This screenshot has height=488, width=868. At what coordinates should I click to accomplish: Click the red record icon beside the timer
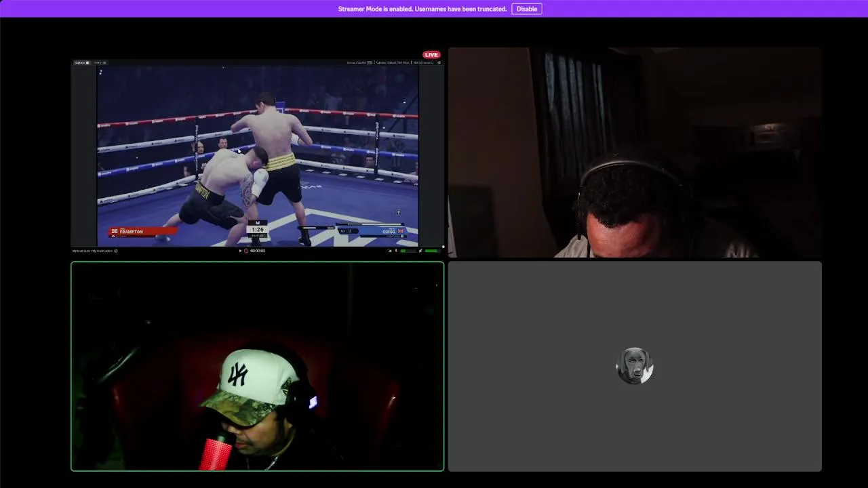coord(246,251)
